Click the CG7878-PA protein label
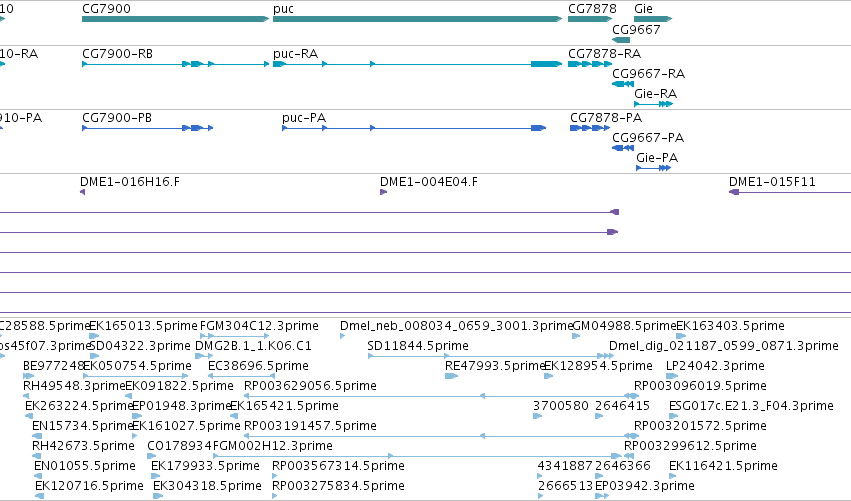The image size is (851, 501). coord(606,118)
